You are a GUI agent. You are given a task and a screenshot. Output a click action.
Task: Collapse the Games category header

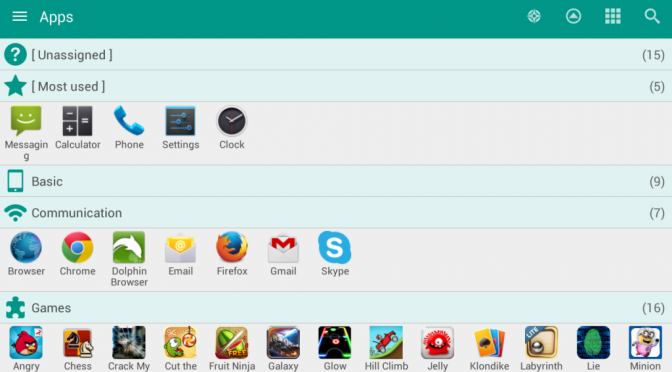336,308
